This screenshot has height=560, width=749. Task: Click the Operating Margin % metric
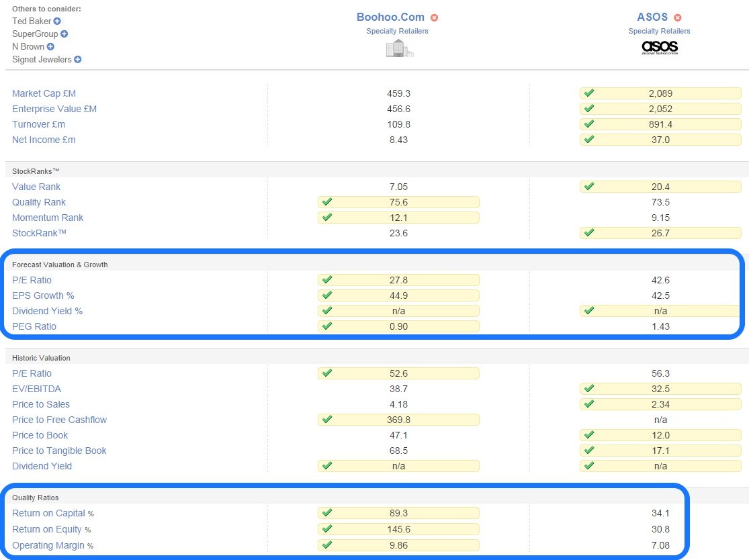click(52, 546)
